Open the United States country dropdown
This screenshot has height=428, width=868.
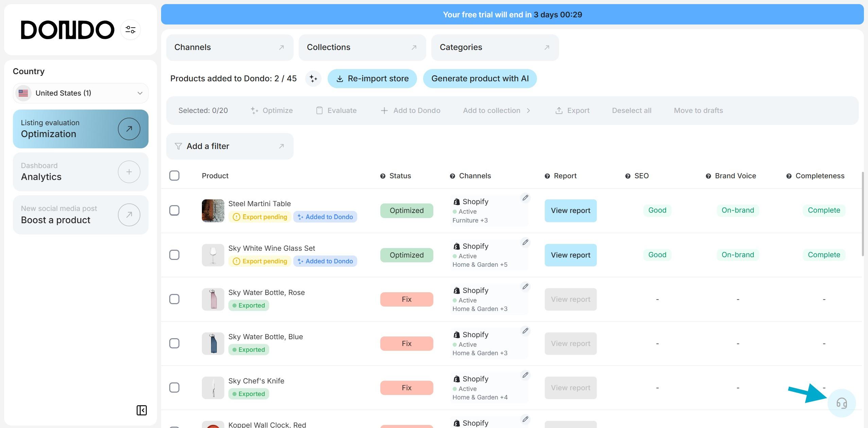[x=81, y=93]
